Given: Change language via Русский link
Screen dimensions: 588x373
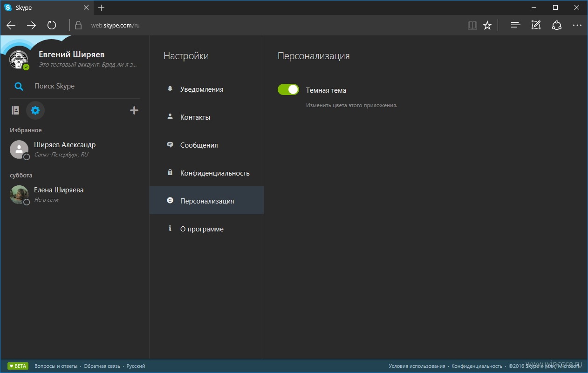Looking at the screenshot, I should point(136,366).
